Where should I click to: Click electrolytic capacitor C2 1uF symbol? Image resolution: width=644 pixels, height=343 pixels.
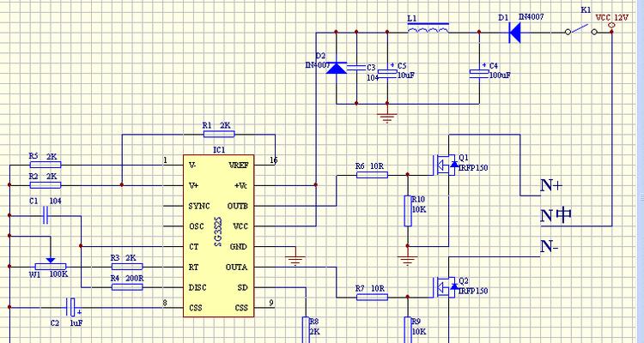[71, 307]
